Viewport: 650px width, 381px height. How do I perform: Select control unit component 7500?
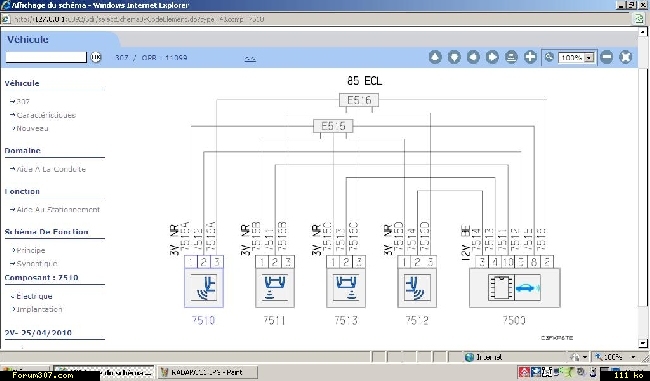514,288
